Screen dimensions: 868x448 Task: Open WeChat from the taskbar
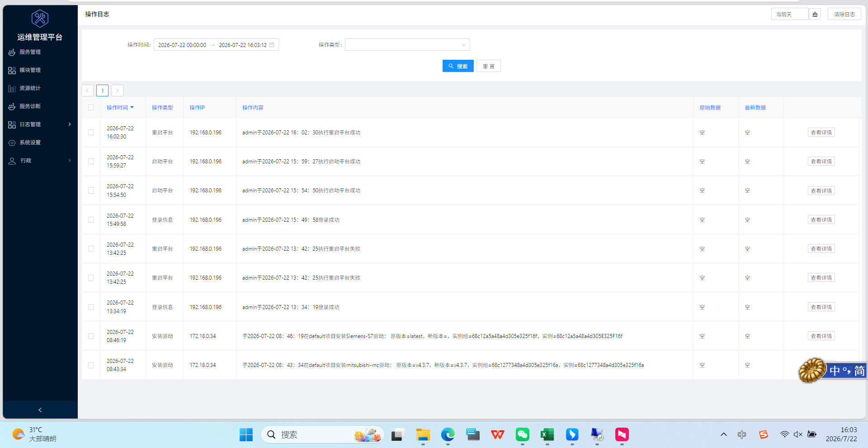coord(523,434)
